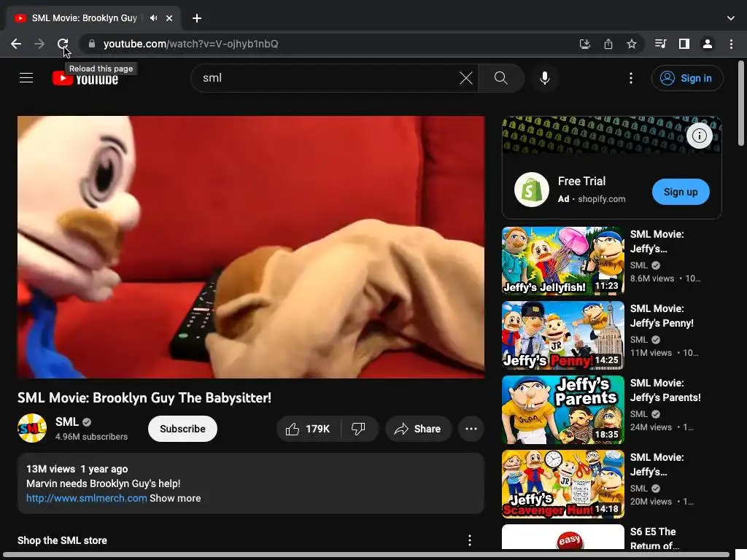Open Jeffy's Jellyfish video thumbnail
747x560 pixels.
pyautogui.click(x=563, y=260)
